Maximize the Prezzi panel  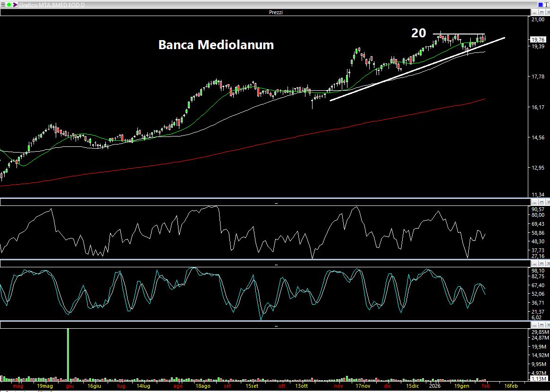point(542,13)
